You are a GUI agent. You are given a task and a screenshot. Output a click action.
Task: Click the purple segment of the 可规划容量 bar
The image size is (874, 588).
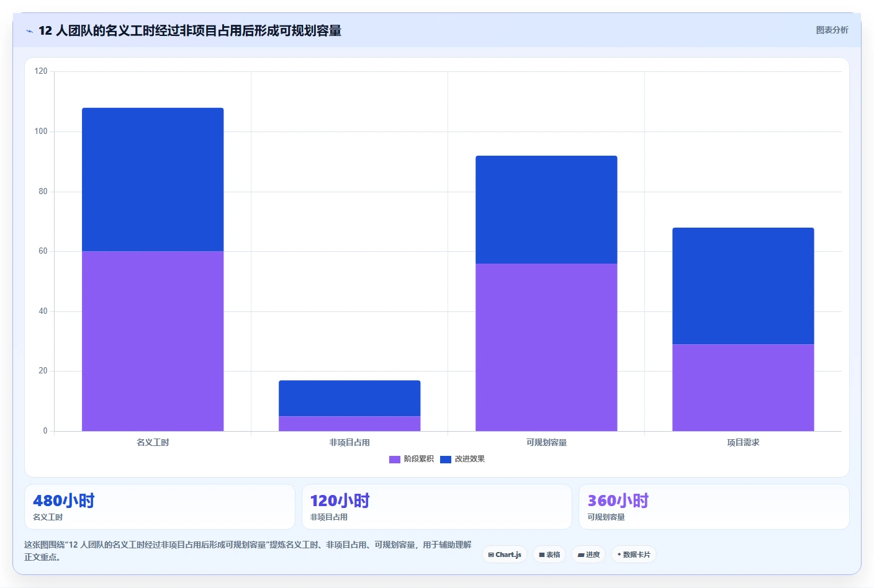coord(546,347)
